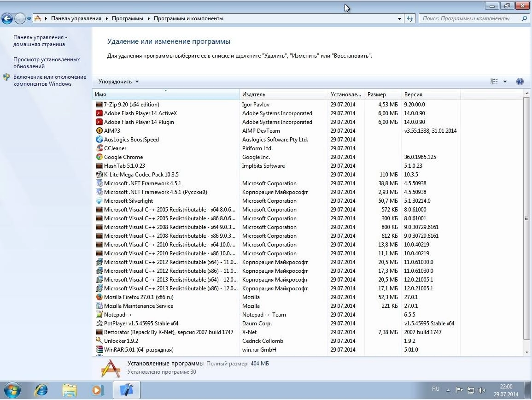This screenshot has height=400, width=532.
Task: Click version 36.0.1985.125 cell
Action: click(420, 157)
